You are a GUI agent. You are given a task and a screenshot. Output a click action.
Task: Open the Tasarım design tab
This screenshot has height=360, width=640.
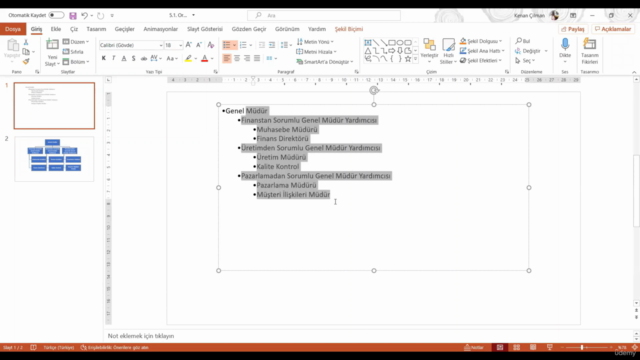(96, 29)
